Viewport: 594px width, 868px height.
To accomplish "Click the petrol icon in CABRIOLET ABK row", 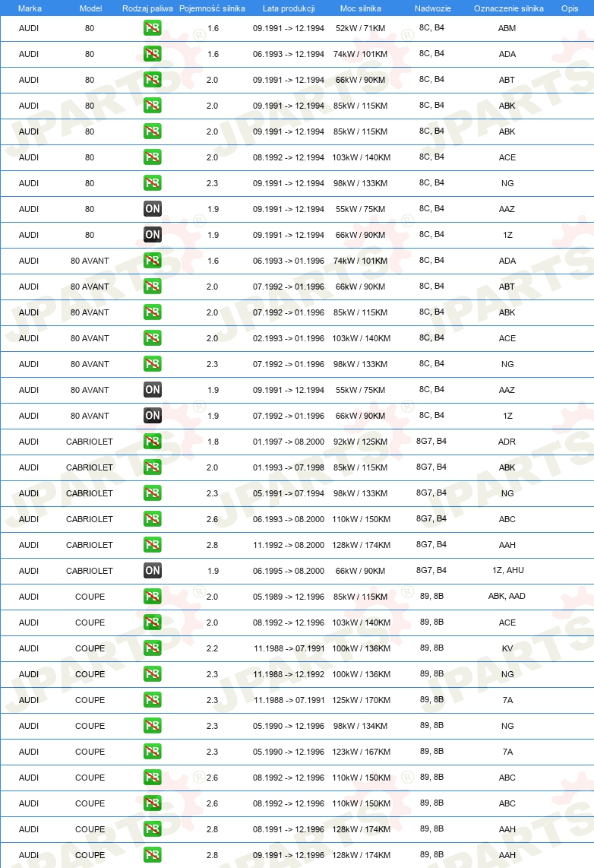I will (152, 467).
